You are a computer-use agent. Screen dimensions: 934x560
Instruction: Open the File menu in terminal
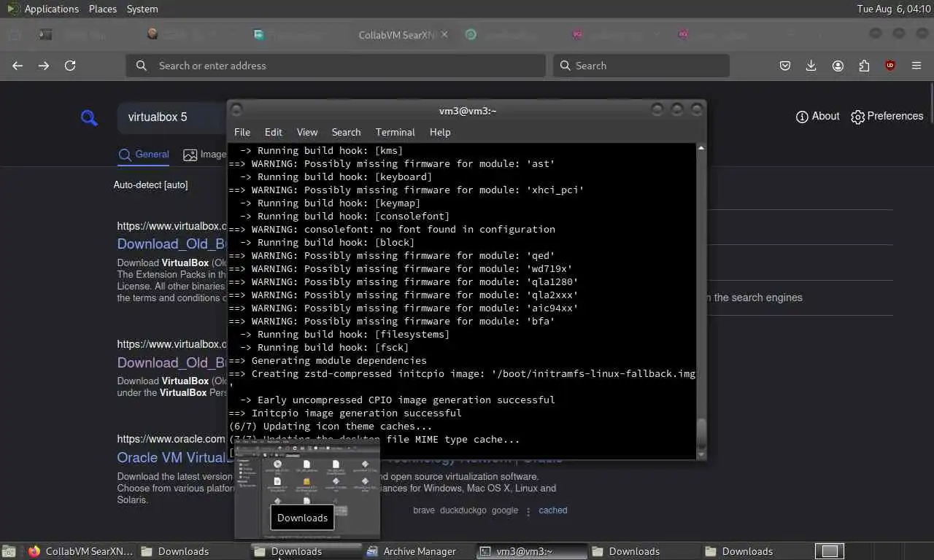tap(242, 132)
